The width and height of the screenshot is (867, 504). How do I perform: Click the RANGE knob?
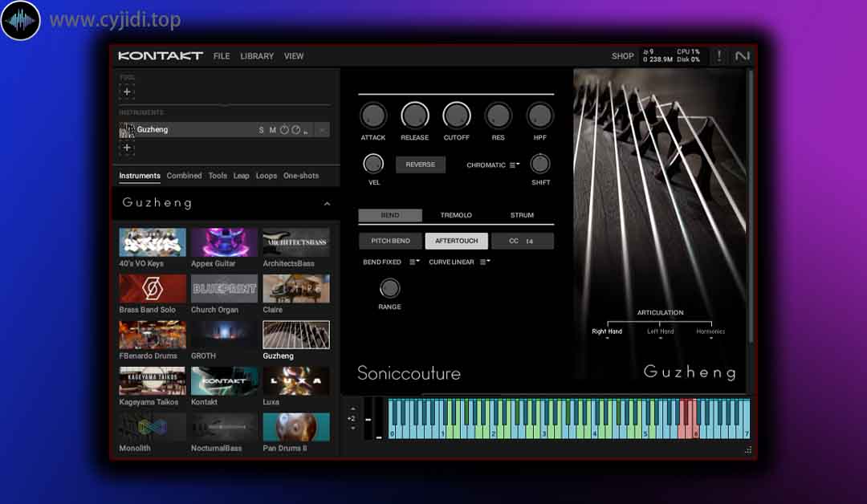(389, 288)
